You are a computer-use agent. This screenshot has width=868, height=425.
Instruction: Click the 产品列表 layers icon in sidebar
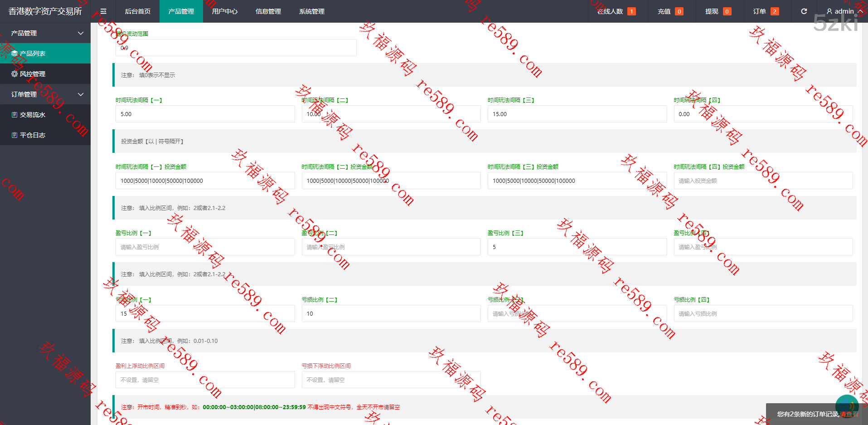[15, 54]
